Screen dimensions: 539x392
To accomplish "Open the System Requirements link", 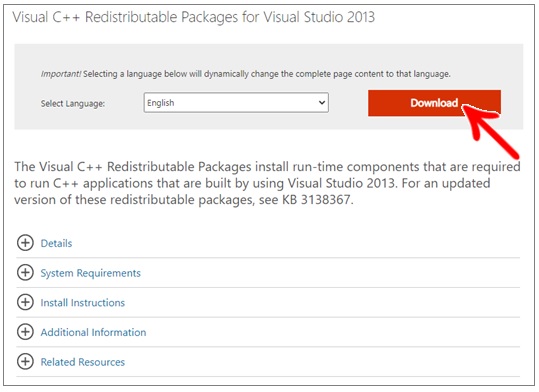I will [x=91, y=273].
